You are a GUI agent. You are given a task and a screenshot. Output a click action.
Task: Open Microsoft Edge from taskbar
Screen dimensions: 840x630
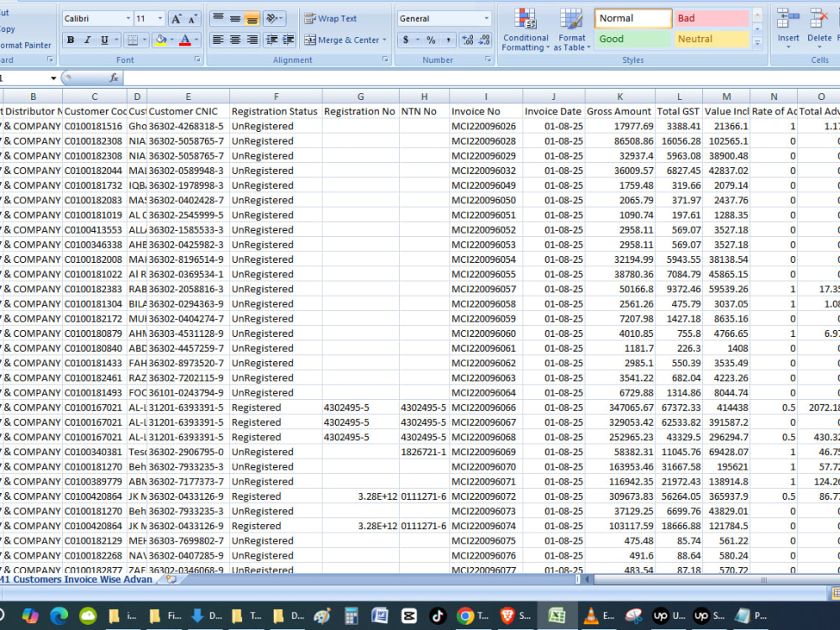(60, 616)
